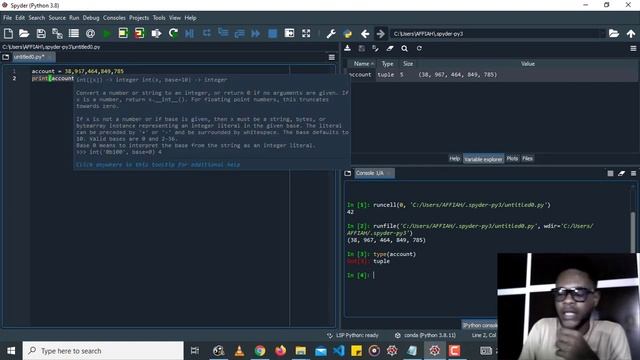The width and height of the screenshot is (640, 360).
Task: Click the console scrollbar
Action: (633, 232)
